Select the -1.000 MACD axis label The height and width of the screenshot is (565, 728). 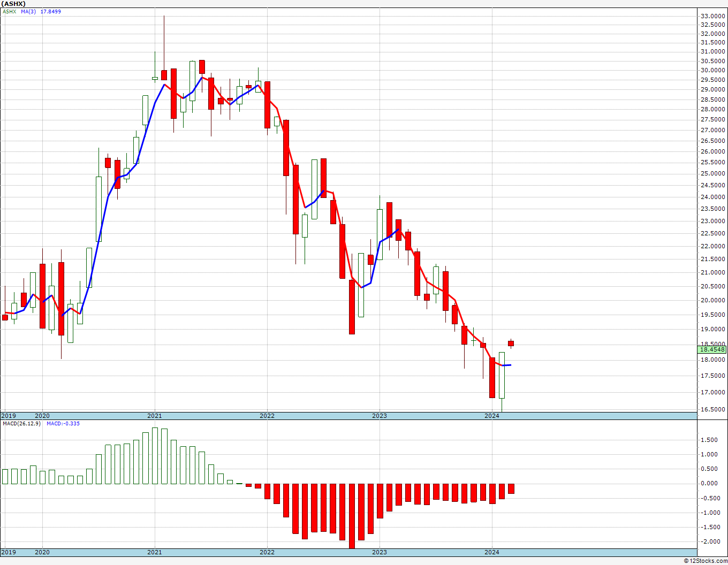pyautogui.click(x=710, y=513)
